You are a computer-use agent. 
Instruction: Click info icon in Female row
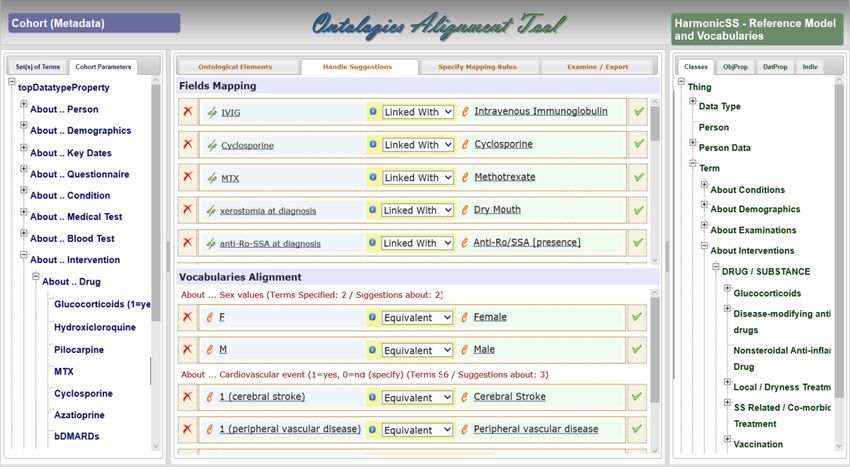coord(372,317)
